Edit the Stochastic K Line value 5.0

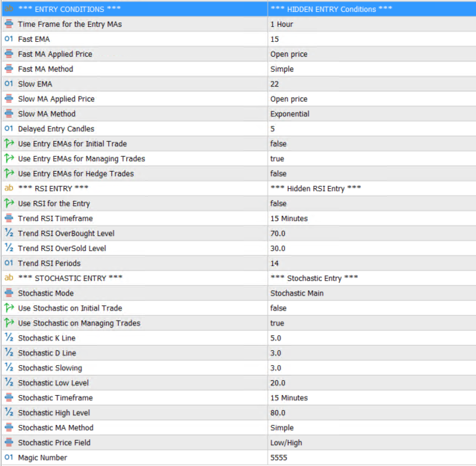[x=372, y=338]
